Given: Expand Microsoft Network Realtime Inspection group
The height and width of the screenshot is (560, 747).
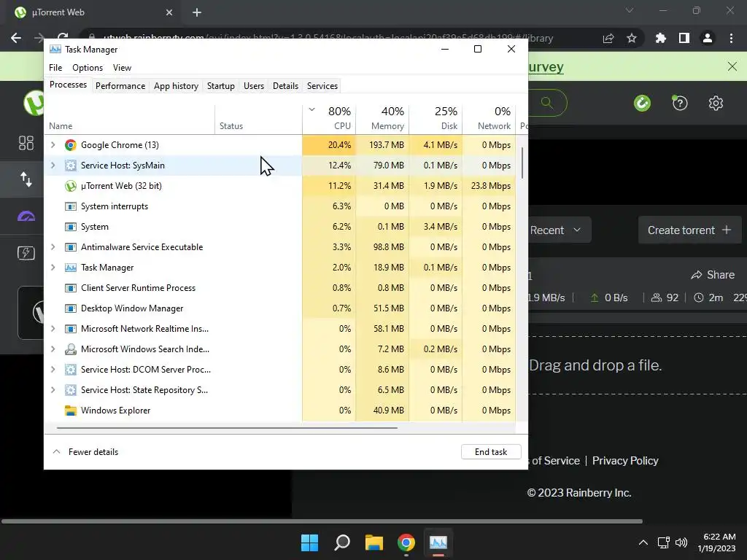Looking at the screenshot, I should coord(53,329).
